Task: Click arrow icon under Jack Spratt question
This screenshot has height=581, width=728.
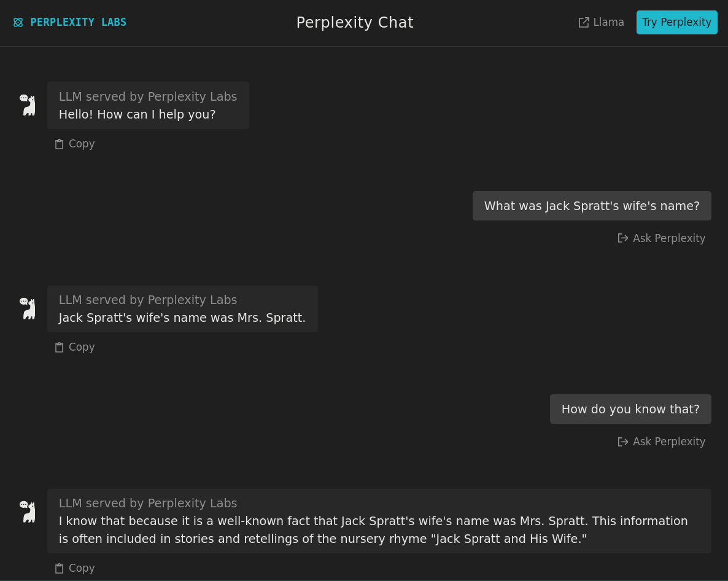Action: click(623, 238)
